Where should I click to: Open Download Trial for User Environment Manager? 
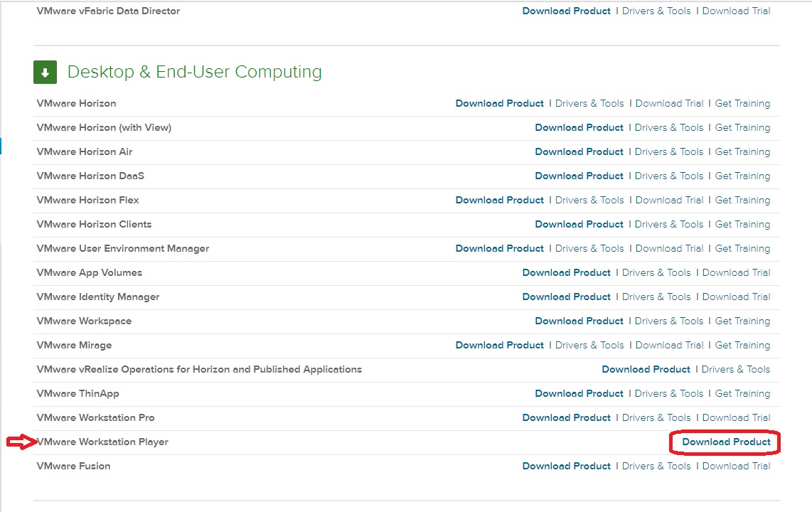(x=669, y=248)
